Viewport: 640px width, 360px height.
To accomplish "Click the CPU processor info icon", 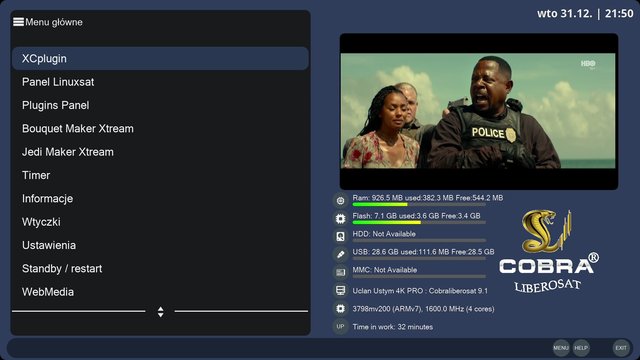I will pos(340,309).
